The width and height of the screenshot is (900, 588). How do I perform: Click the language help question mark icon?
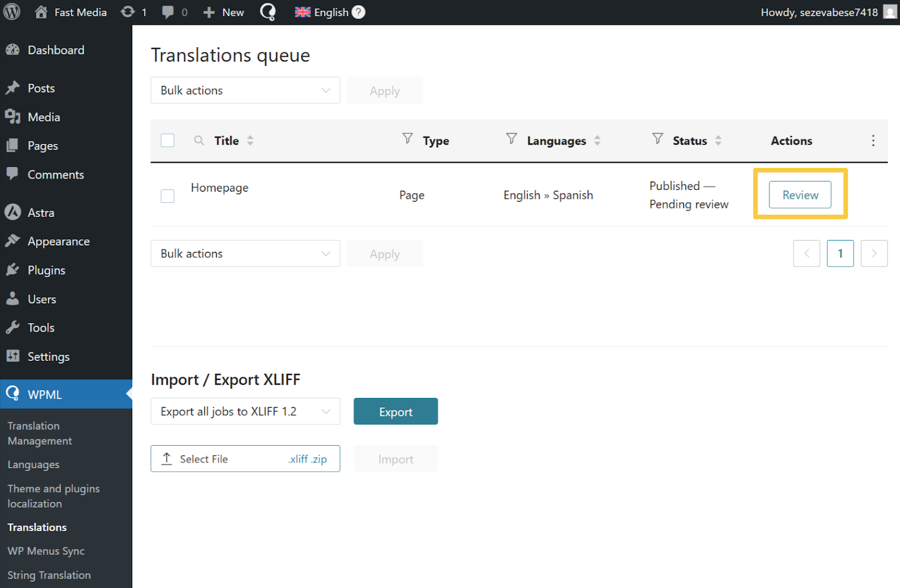[358, 12]
